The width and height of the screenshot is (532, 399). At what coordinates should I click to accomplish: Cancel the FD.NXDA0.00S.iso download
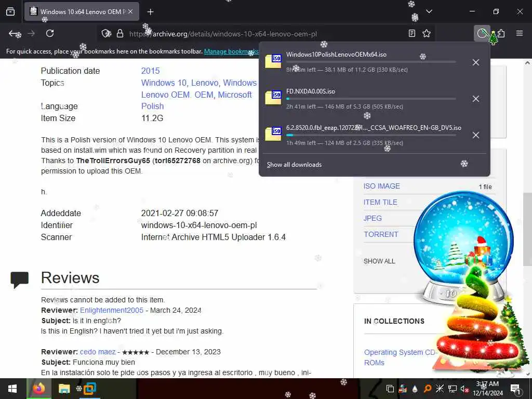[476, 99]
